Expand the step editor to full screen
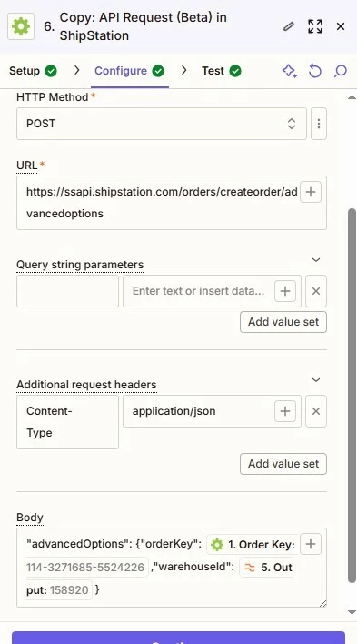This screenshot has width=357, height=644. coord(314,26)
